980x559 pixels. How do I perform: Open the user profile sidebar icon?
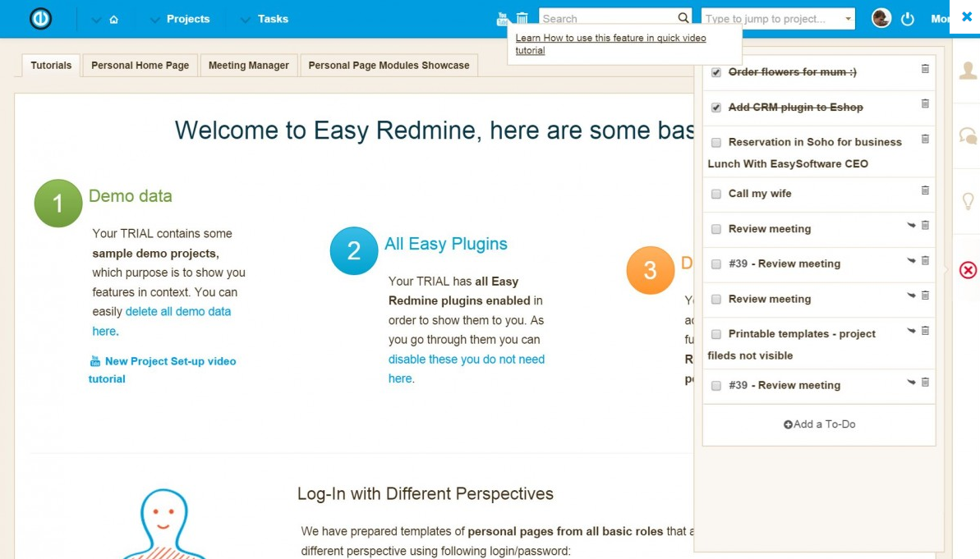[x=968, y=71]
